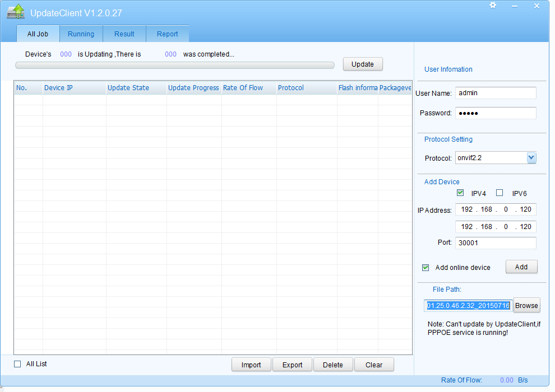
Task: Switch to the All Job tab
Action: click(38, 34)
